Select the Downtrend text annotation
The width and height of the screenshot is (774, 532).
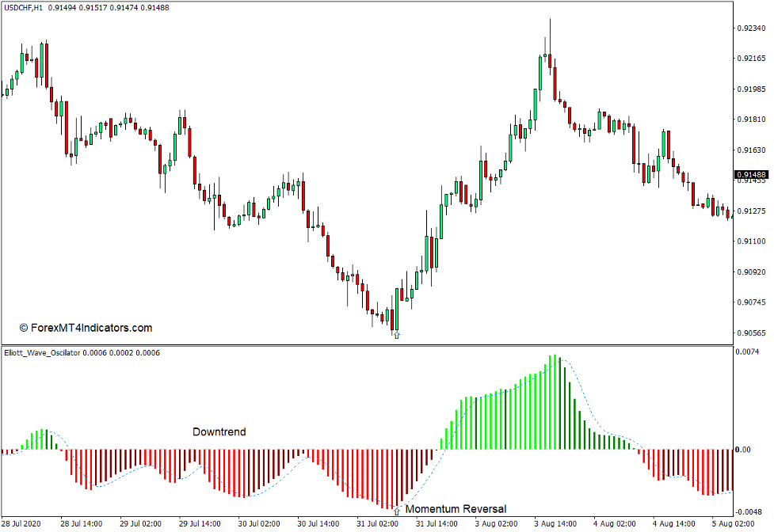[x=219, y=432]
